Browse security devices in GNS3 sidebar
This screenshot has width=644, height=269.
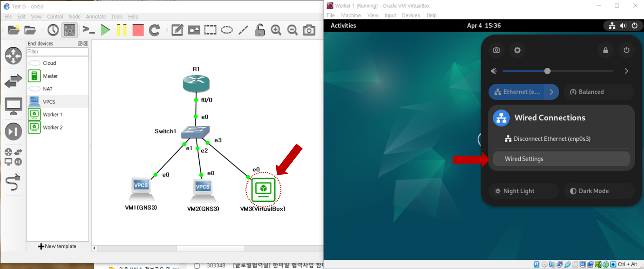point(13,131)
